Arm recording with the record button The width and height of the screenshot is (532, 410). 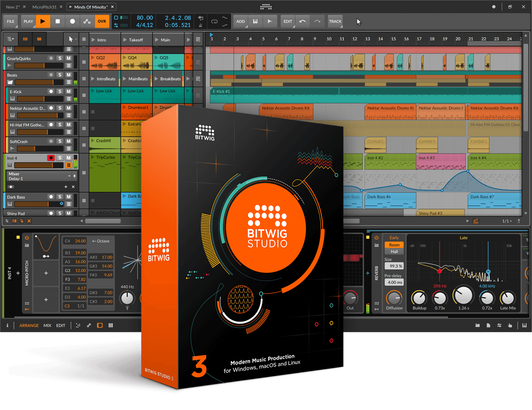pos(72,21)
